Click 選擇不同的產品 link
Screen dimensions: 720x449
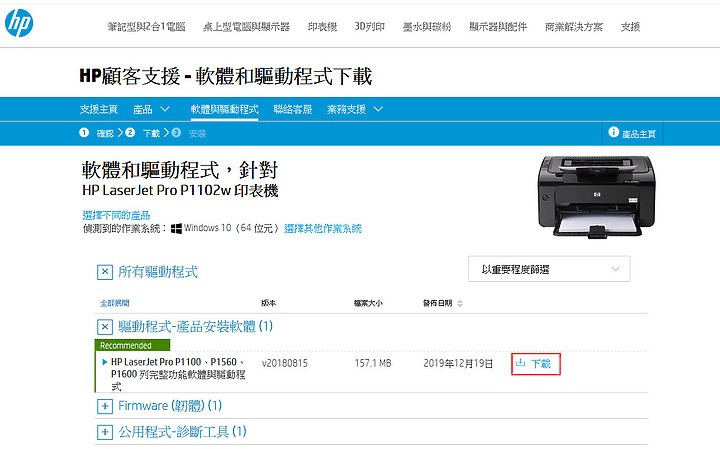click(116, 215)
